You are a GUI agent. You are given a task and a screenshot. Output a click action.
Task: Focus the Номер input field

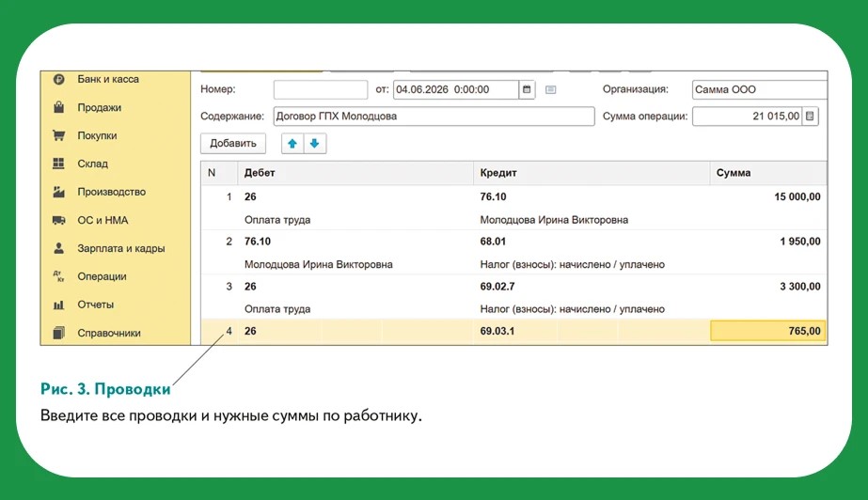pyautogui.click(x=321, y=89)
